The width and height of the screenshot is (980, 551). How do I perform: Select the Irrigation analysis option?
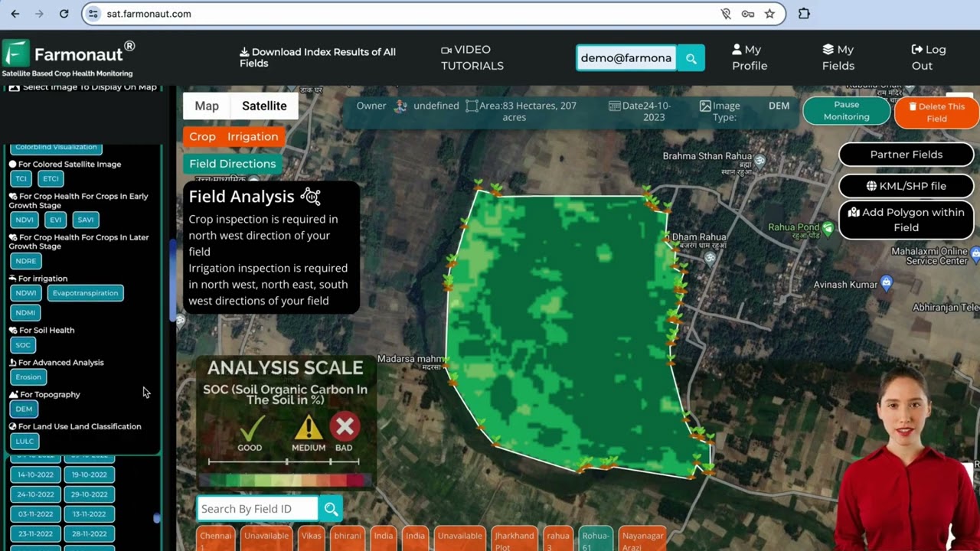(x=253, y=136)
